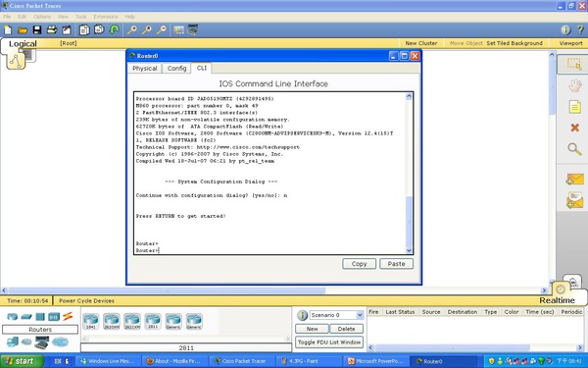Click New Cluster button
Viewport: 588px width, 368px height.
421,43
